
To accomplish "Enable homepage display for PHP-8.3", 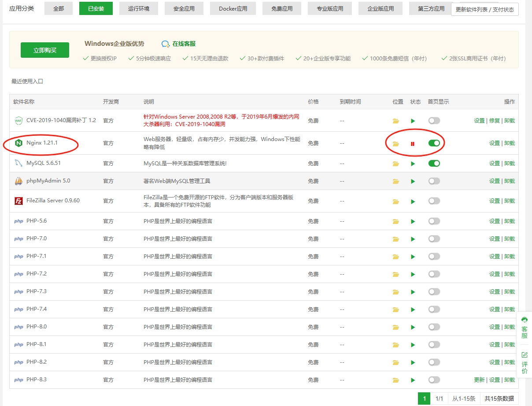I will [434, 380].
